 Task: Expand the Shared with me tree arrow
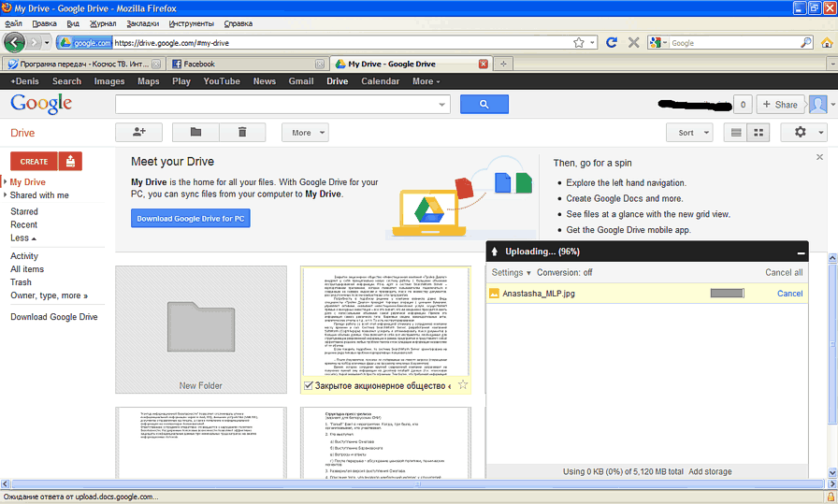[x=6, y=195]
